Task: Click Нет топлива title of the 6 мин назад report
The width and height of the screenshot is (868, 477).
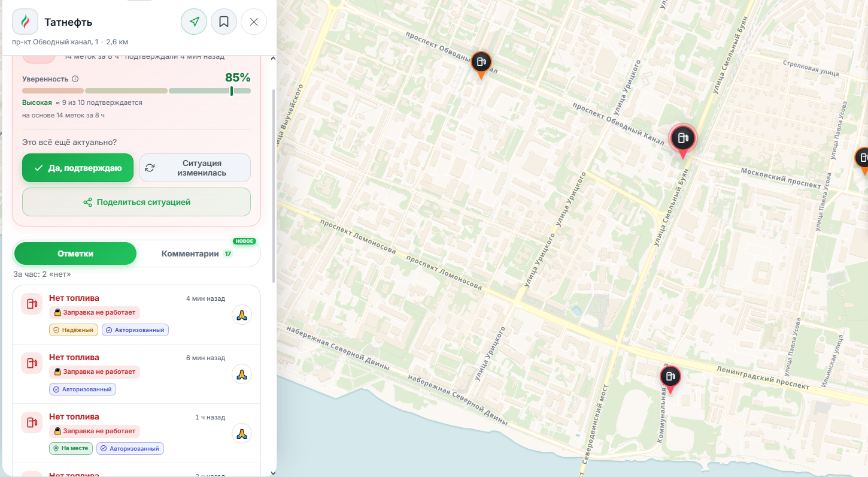Action: pos(74,358)
